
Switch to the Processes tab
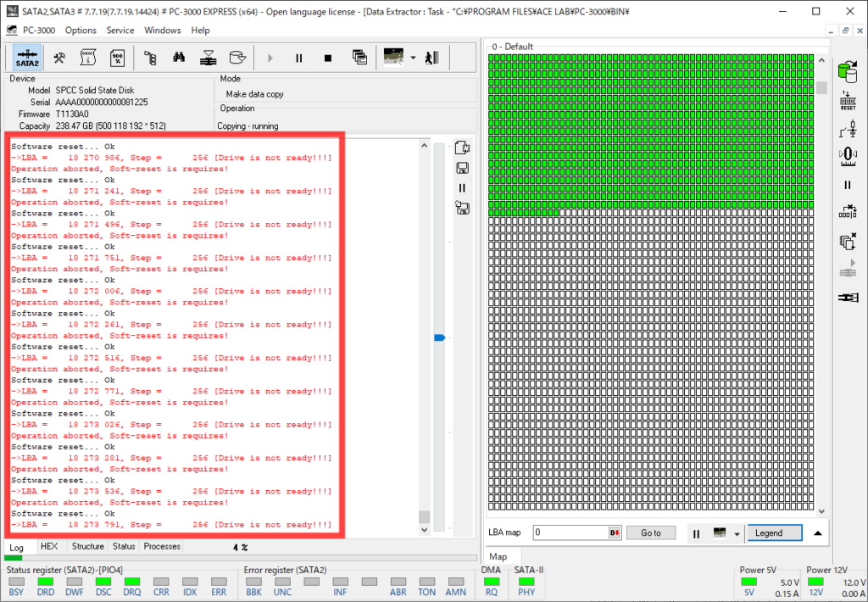(x=162, y=547)
